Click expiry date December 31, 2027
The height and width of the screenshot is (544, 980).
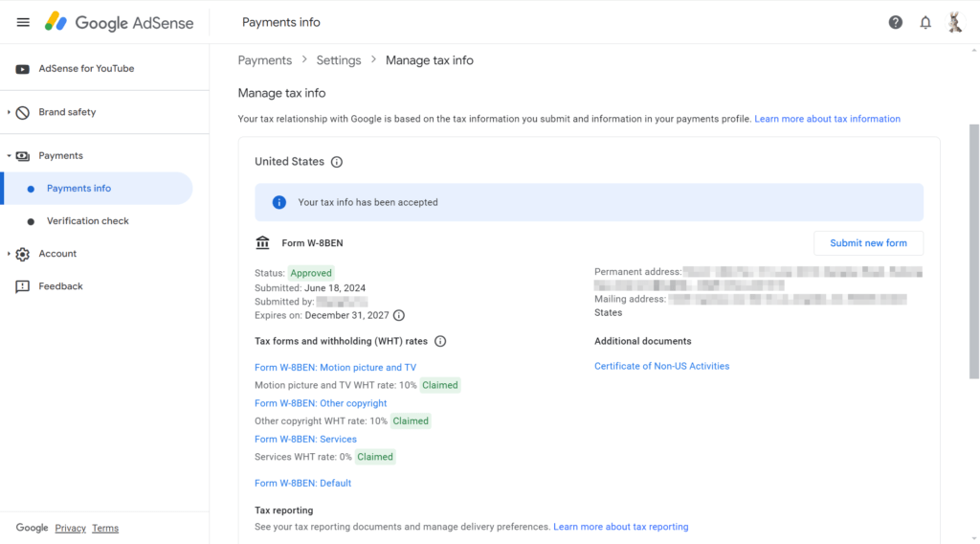pyautogui.click(x=346, y=315)
